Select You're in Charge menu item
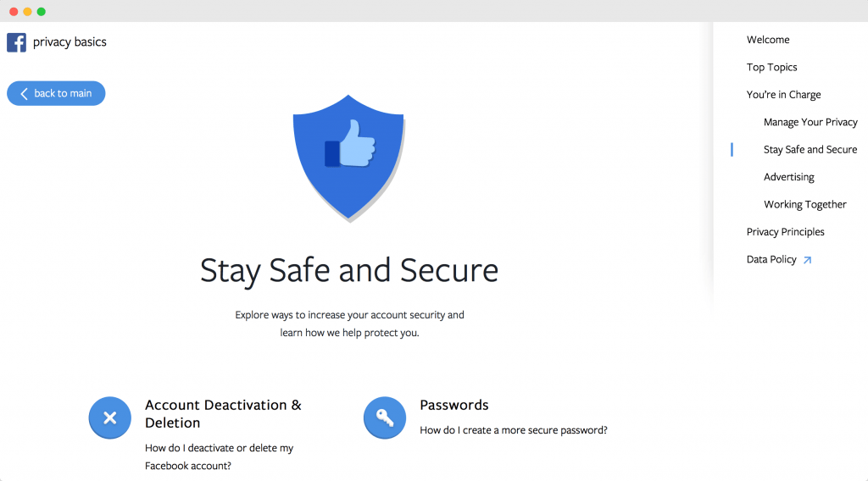The width and height of the screenshot is (868, 481). (783, 95)
